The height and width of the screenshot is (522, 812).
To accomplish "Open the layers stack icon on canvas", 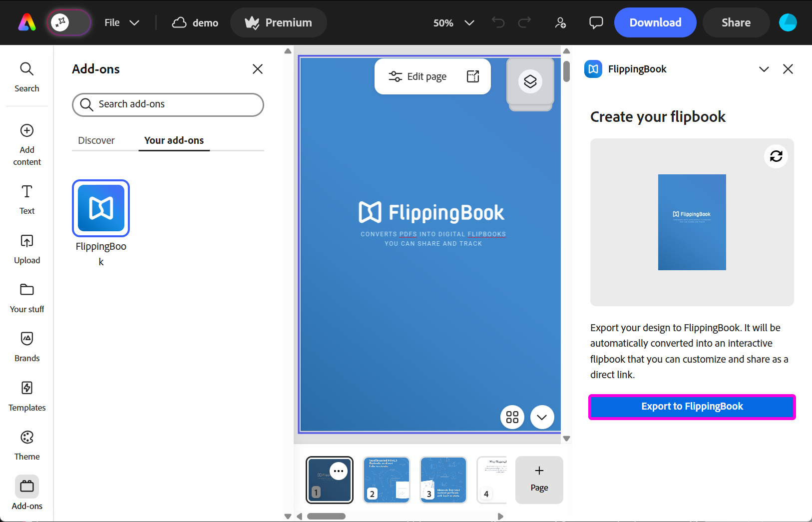I will (x=530, y=81).
